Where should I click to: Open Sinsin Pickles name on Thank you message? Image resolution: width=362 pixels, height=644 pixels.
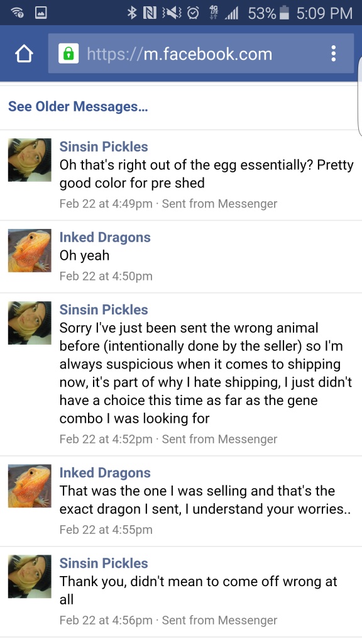click(104, 563)
